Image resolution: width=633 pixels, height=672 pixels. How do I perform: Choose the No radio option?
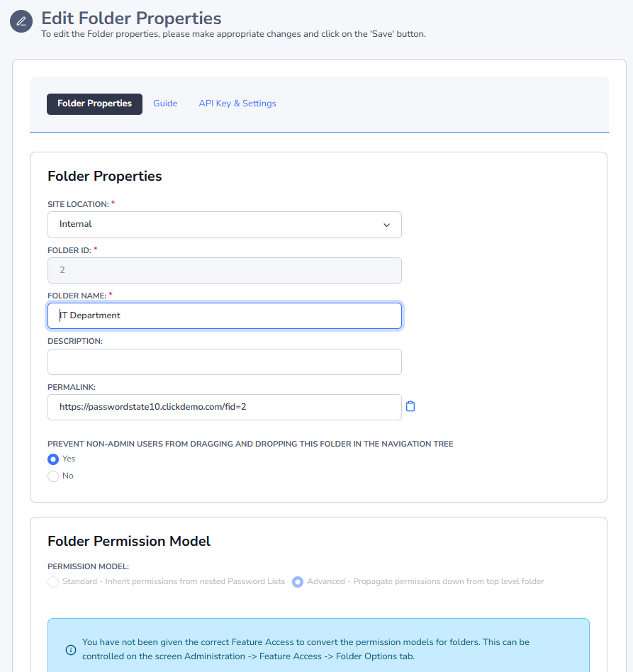click(x=53, y=476)
